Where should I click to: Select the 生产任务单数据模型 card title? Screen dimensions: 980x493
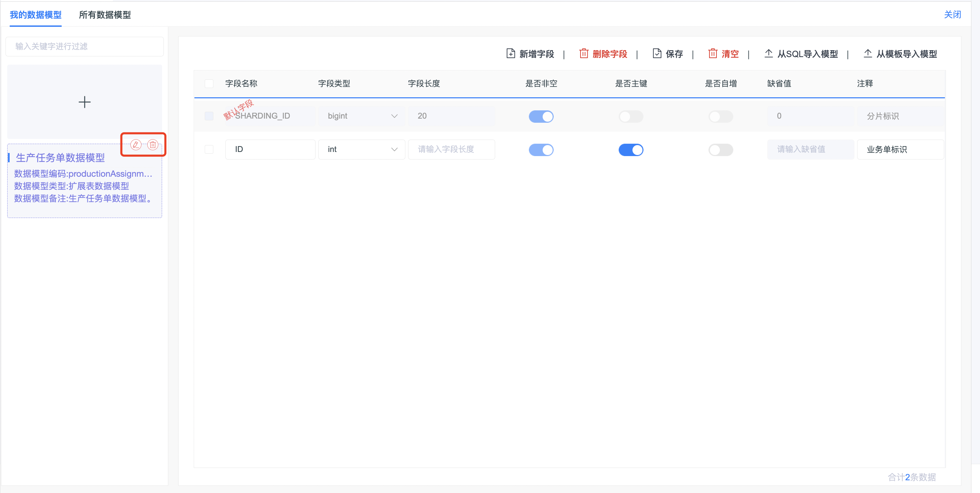pos(60,157)
